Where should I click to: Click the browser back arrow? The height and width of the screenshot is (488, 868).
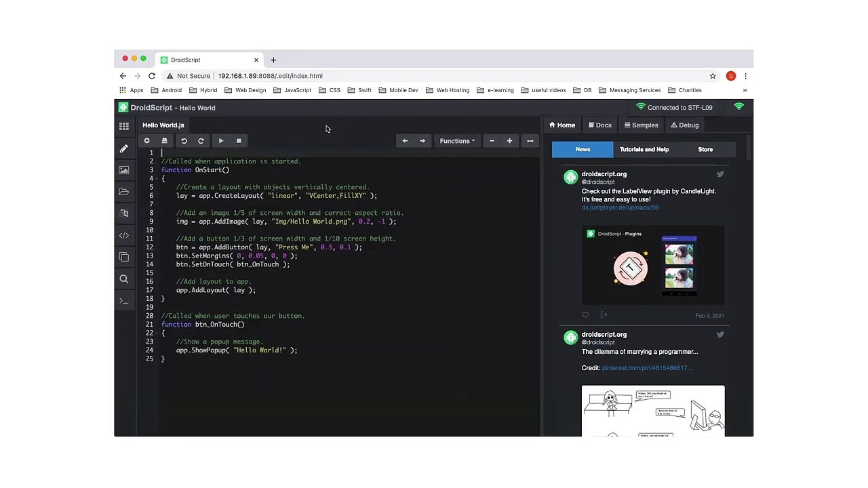point(123,76)
